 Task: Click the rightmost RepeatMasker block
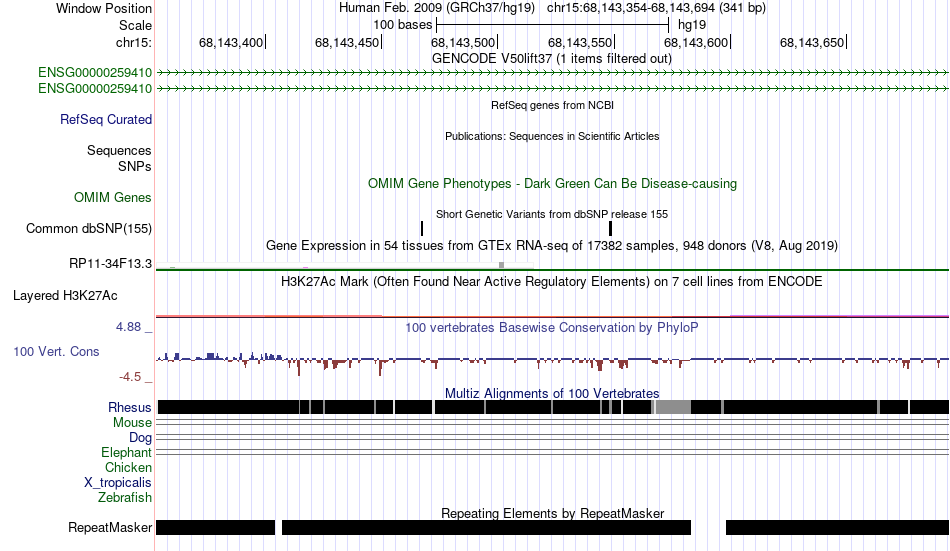(x=837, y=527)
